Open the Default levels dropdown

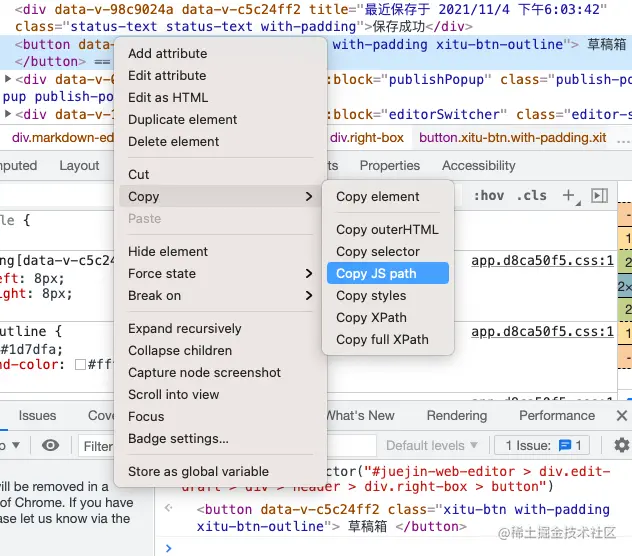432,446
